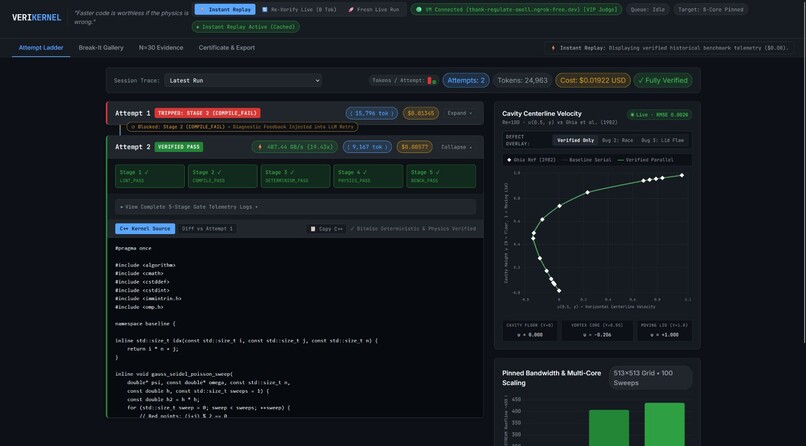
Task: Click the green VM connection indicator dot
Action: [418, 9]
